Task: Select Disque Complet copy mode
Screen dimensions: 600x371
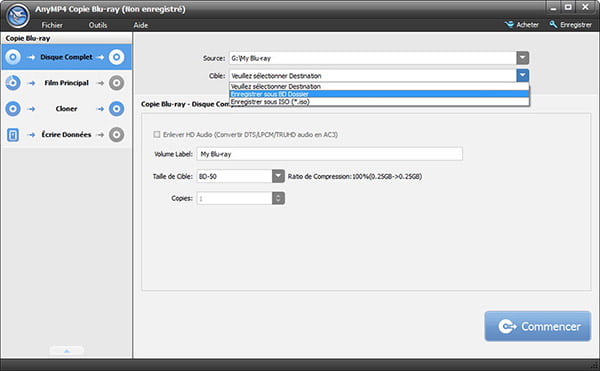Action: [67, 57]
